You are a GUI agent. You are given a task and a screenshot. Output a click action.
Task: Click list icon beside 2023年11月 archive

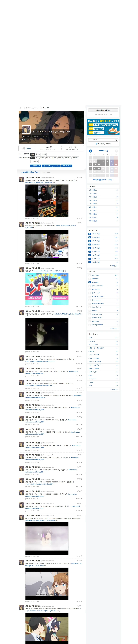tap(90, 262)
